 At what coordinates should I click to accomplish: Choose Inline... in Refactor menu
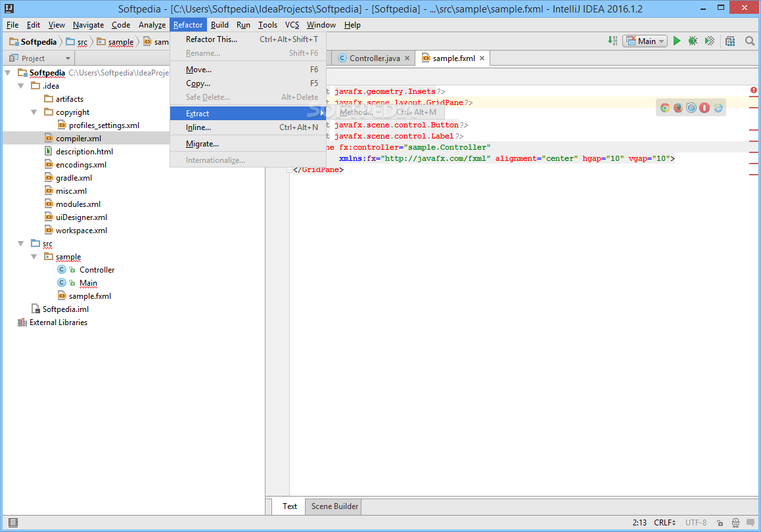(248, 127)
